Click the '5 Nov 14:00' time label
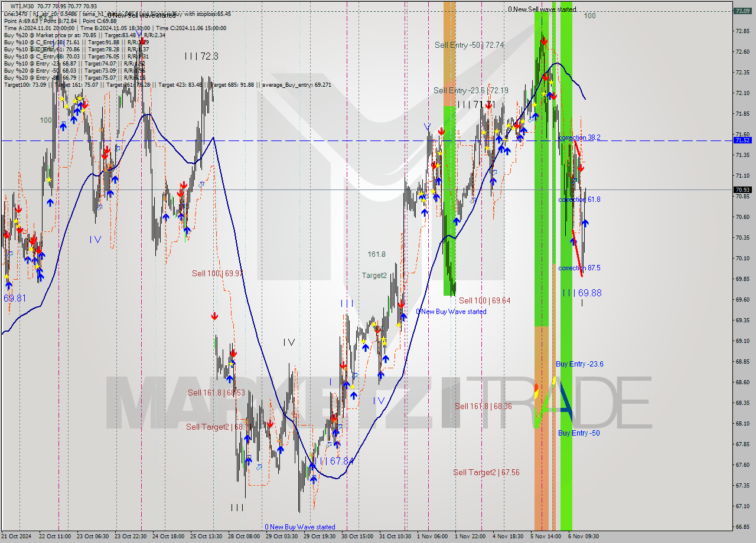Viewport: 756px width, 543px height. 546,537
